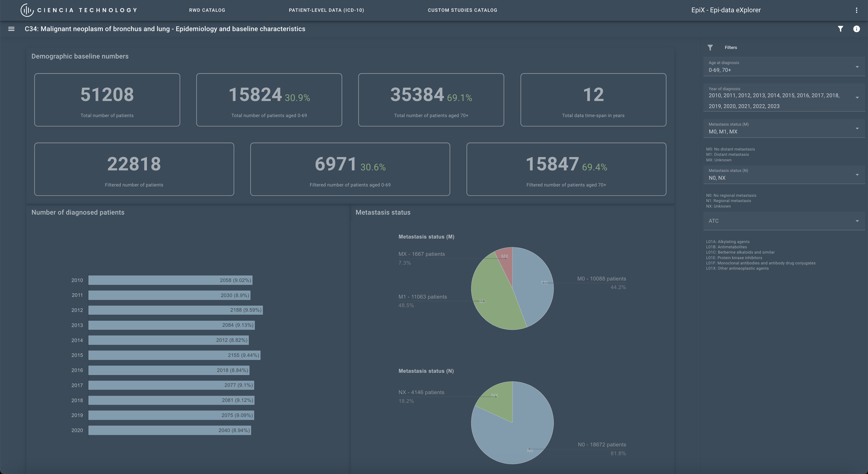Expand the Metastasis status (N) dropdown

783,175
